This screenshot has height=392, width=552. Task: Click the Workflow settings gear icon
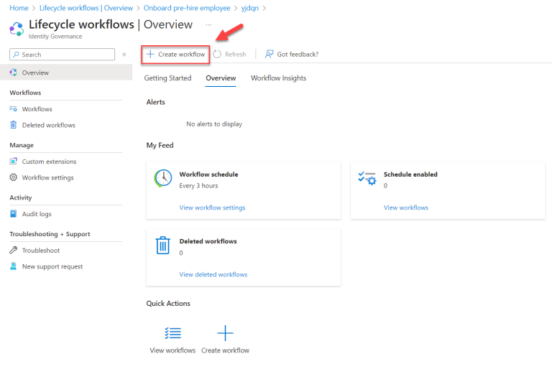click(x=14, y=177)
